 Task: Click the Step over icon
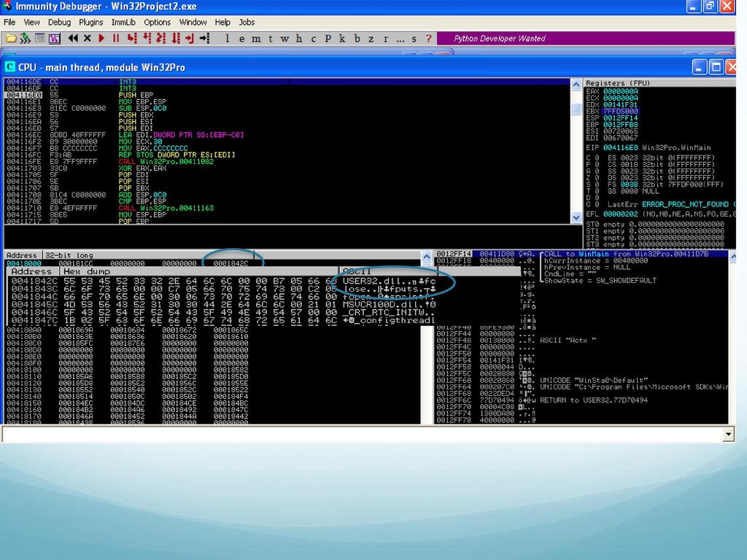pos(147,38)
